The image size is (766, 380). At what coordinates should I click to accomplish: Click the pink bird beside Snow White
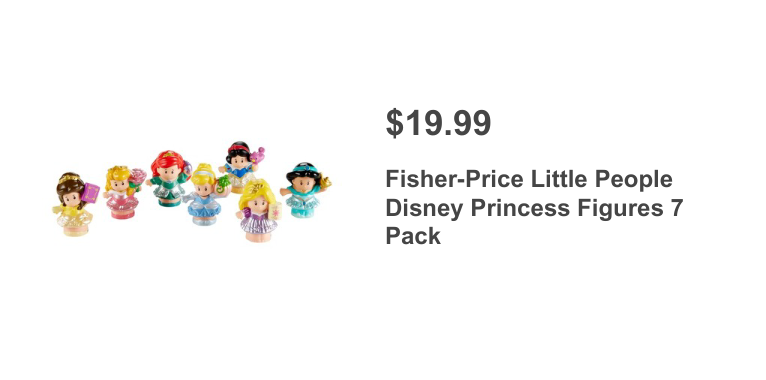(257, 155)
